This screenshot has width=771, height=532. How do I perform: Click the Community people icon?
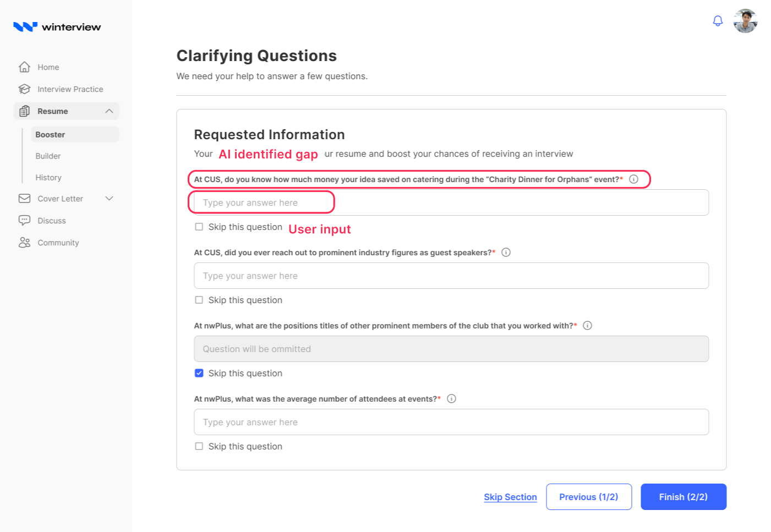(x=24, y=243)
